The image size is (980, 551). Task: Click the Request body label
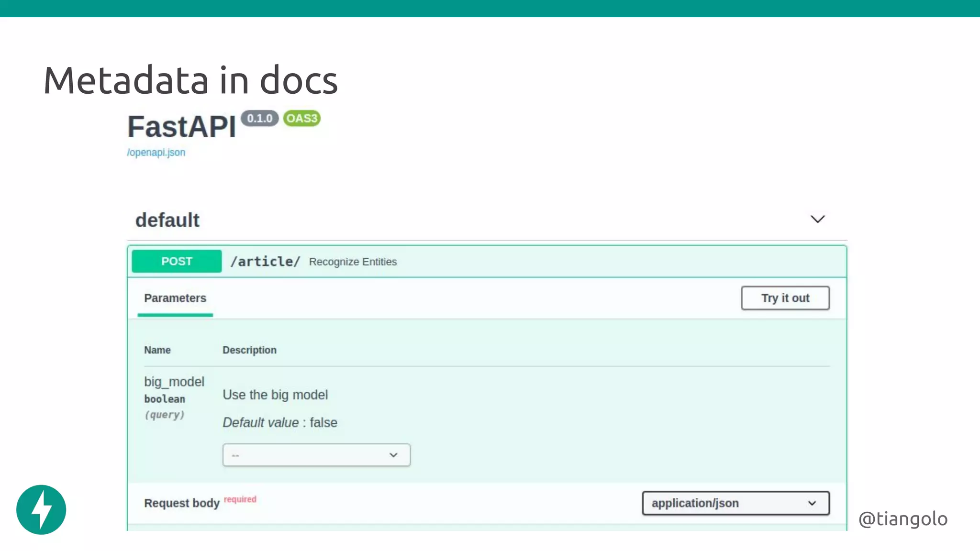click(x=181, y=503)
